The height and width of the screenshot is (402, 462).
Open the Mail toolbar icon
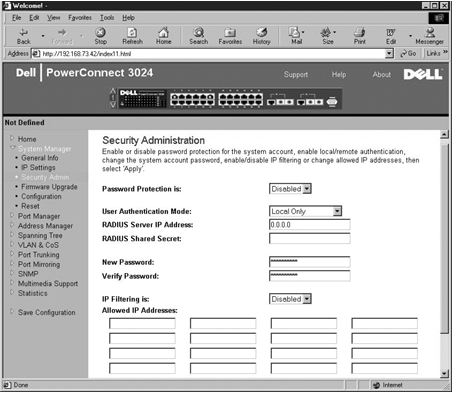pos(296,36)
